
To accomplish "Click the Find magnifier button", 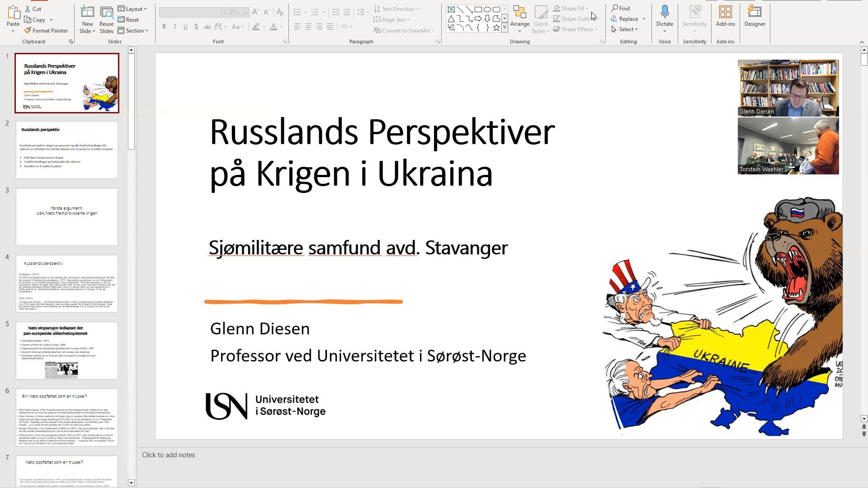I will 620,8.
